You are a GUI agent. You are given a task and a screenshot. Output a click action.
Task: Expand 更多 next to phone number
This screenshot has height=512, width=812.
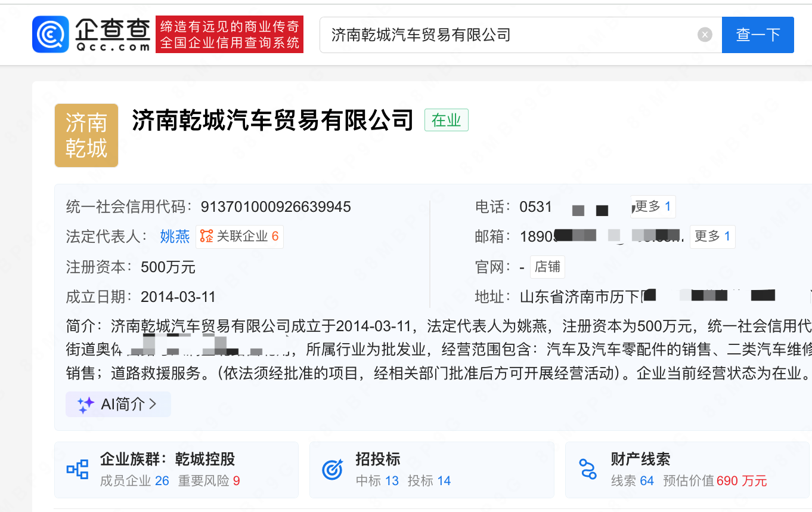(x=653, y=206)
